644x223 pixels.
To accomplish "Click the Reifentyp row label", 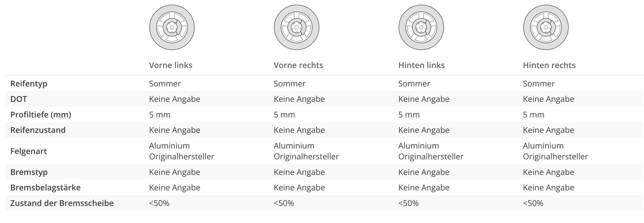I will pos(29,84).
